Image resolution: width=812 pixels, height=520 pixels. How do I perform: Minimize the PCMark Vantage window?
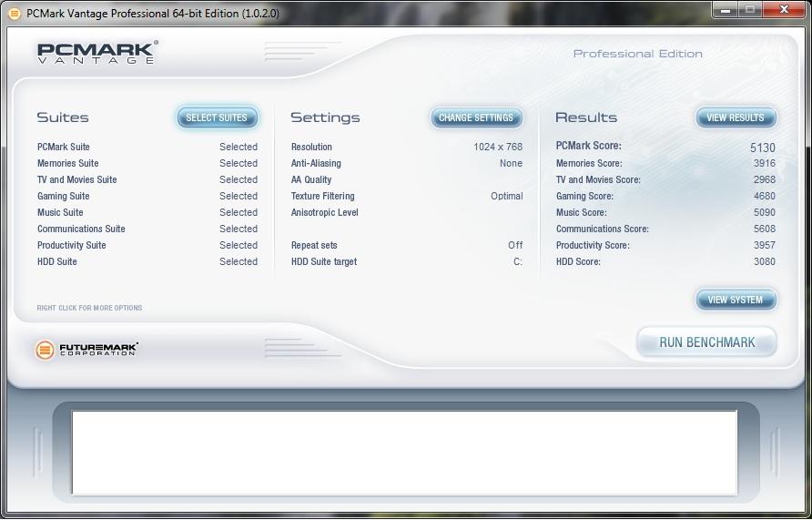(725, 10)
